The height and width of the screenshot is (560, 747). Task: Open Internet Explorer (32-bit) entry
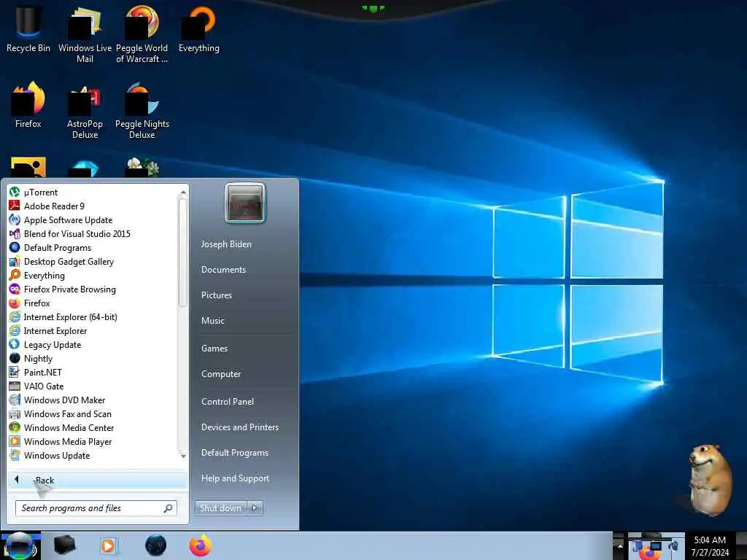(55, 331)
